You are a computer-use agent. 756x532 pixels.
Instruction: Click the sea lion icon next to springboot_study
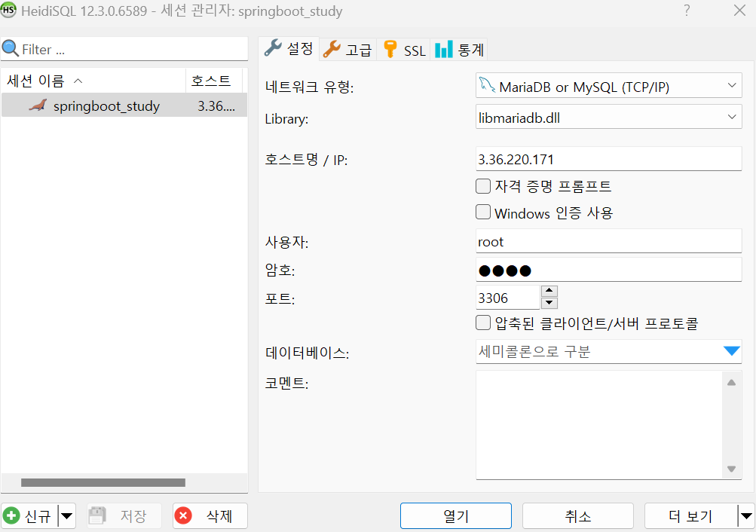(38, 105)
